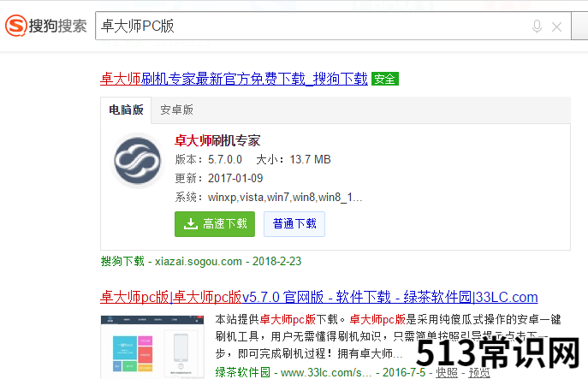Click the green 安全 badge
588x379 pixels.
385,79
